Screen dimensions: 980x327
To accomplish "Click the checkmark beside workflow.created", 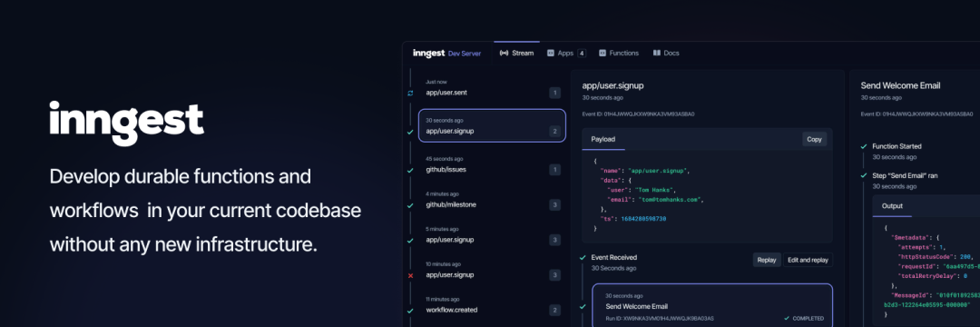I will pos(411,310).
